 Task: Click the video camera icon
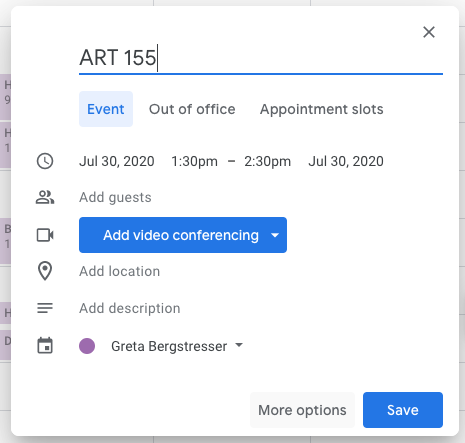click(45, 235)
